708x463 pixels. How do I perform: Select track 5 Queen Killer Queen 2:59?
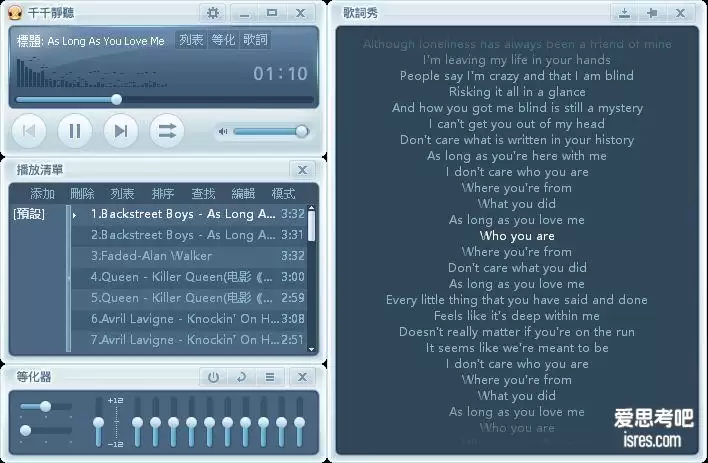tap(189, 298)
